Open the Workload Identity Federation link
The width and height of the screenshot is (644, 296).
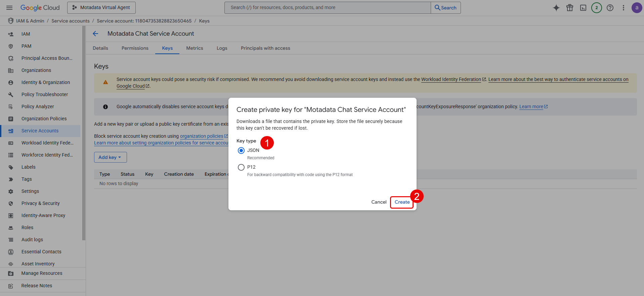451,79
